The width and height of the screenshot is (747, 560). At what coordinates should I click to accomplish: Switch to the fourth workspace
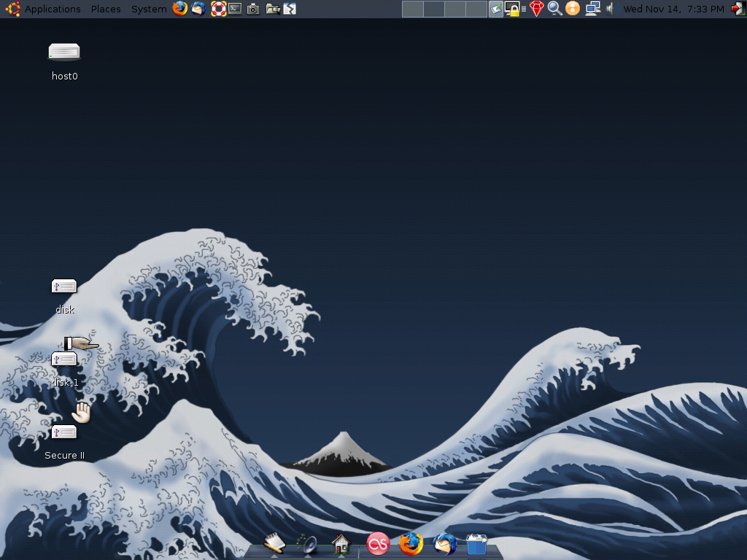click(476, 9)
